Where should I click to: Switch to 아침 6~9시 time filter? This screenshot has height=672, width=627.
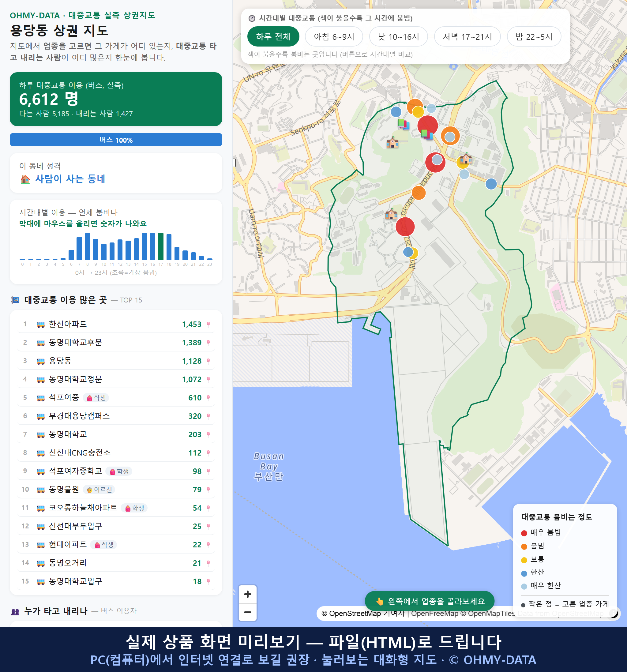point(334,36)
